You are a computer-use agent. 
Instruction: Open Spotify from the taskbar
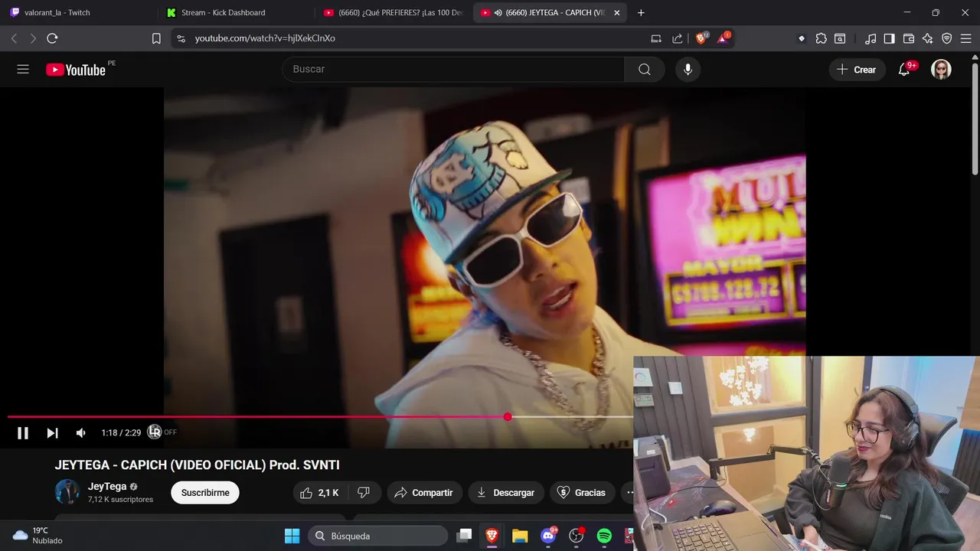pos(604,536)
